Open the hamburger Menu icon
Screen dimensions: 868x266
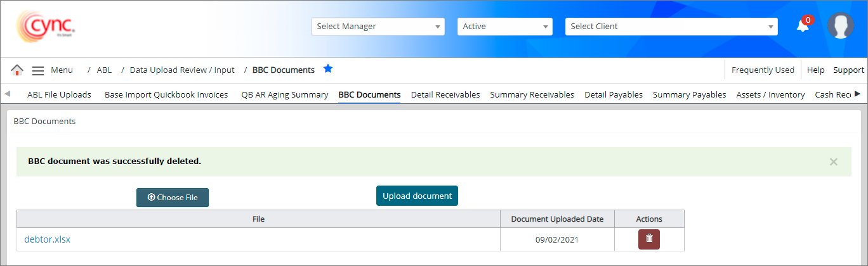(38, 70)
